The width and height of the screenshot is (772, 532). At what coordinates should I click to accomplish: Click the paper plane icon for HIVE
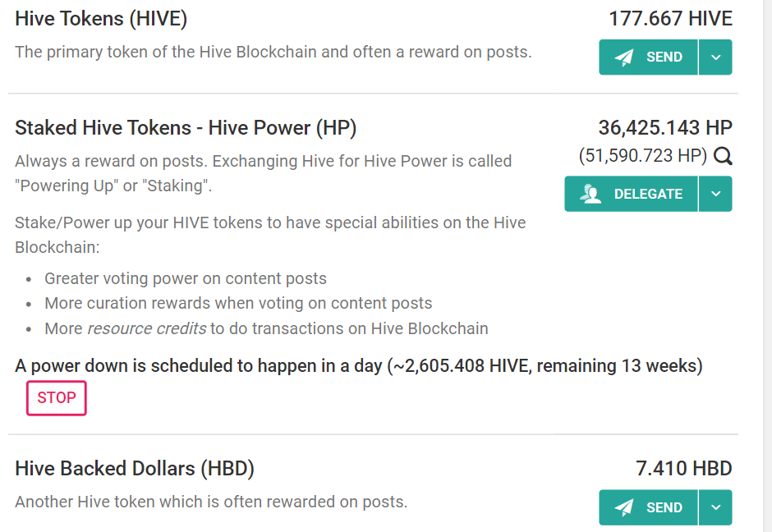pyautogui.click(x=624, y=57)
